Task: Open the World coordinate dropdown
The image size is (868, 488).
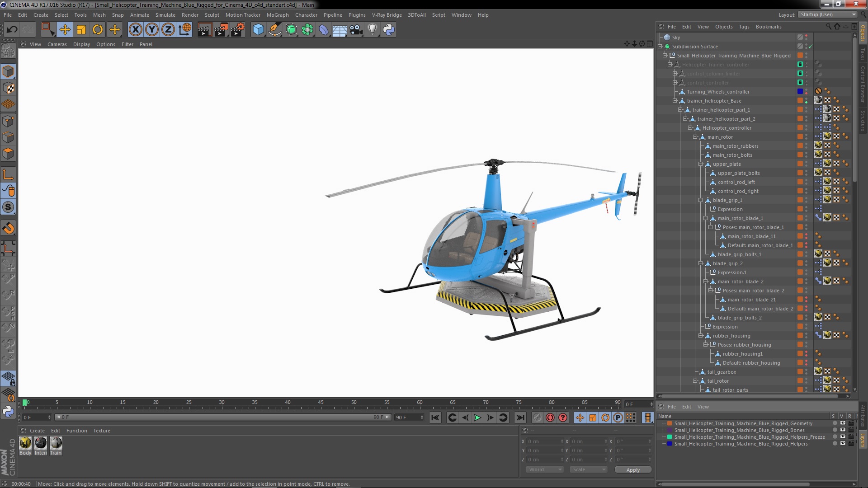Action: click(545, 469)
